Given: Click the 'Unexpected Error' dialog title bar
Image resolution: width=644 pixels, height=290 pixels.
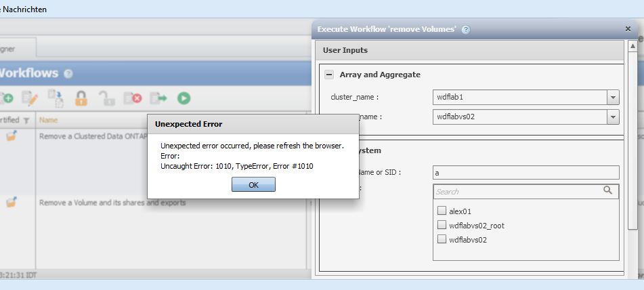Looking at the screenshot, I should click(x=253, y=124).
